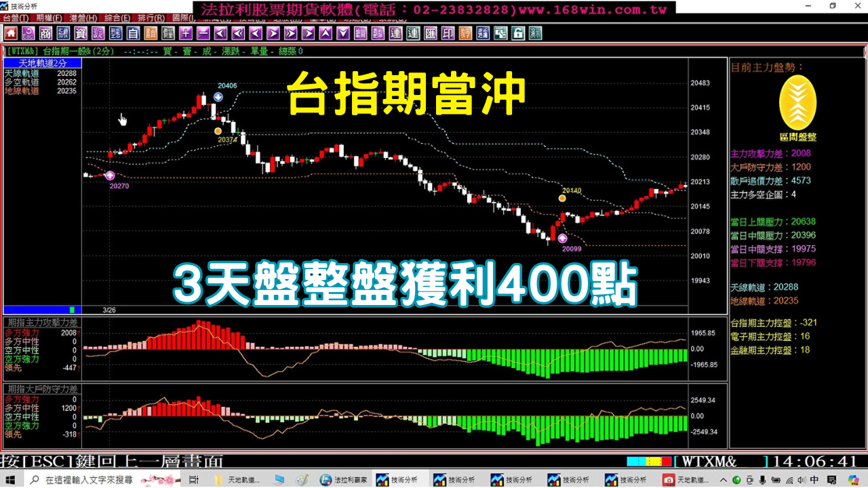
Task: Open the 排行(R) menu
Action: [x=151, y=18]
